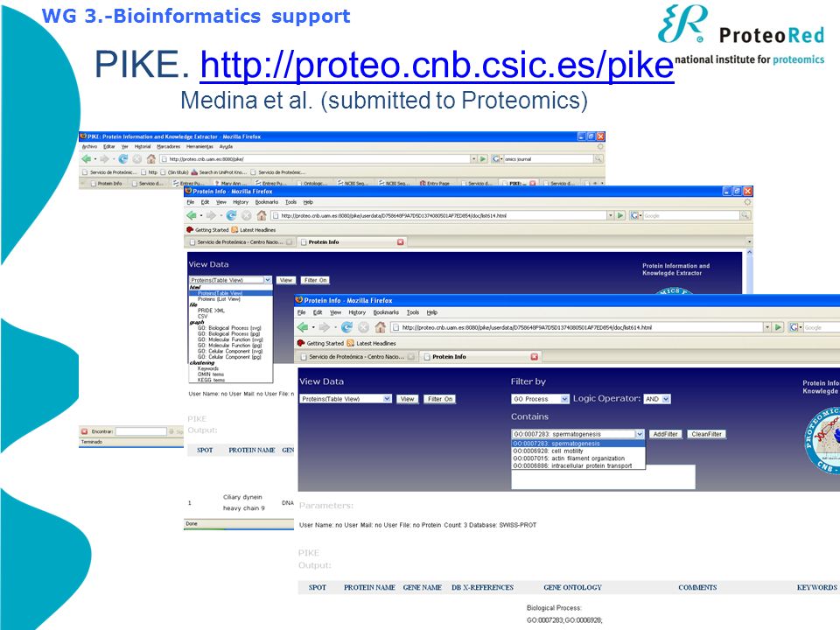
Task: Open Latest Headlines feed in front window
Action: (372, 343)
